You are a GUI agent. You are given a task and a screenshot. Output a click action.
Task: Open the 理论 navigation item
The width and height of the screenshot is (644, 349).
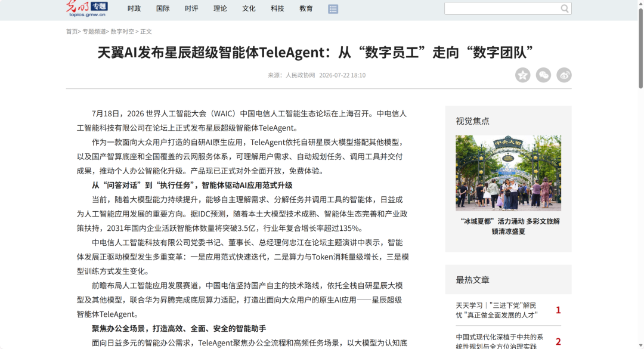pyautogui.click(x=220, y=8)
